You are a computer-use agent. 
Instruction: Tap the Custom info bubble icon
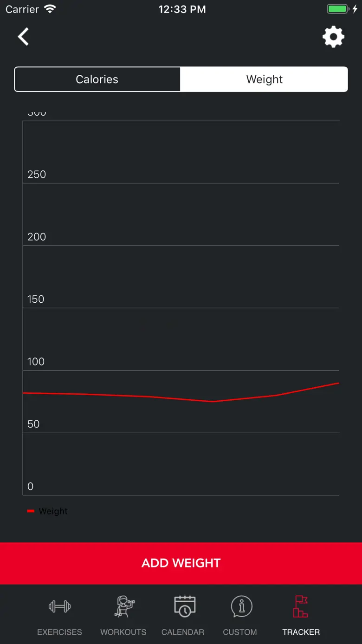(241, 606)
